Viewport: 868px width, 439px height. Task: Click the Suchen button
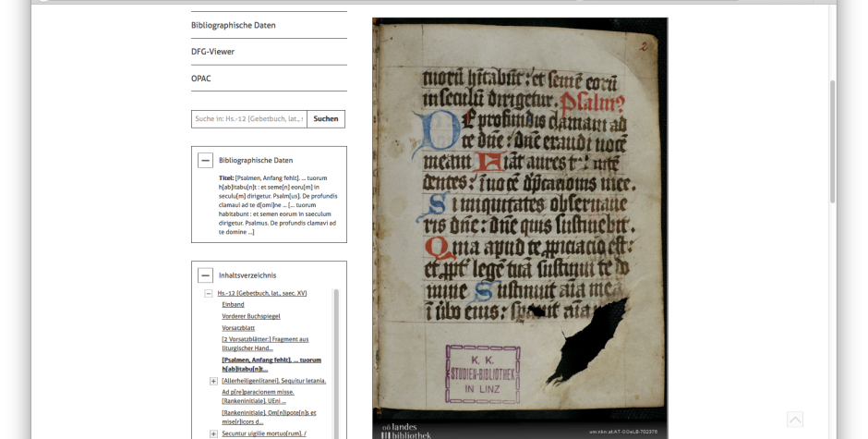(x=326, y=119)
